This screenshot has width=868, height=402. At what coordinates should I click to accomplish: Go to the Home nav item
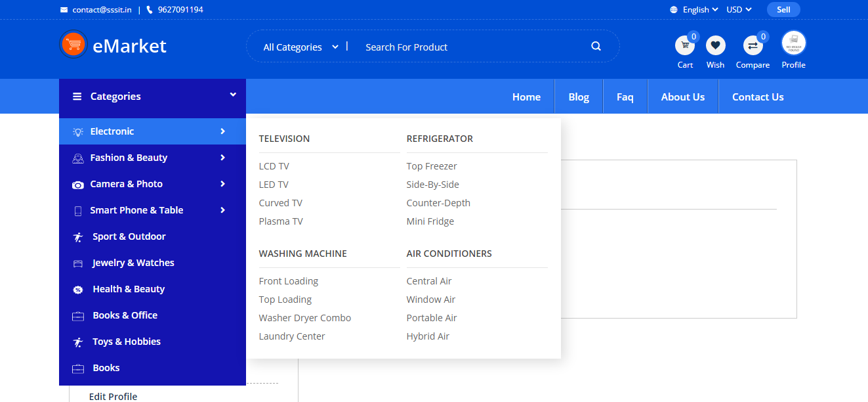[526, 97]
